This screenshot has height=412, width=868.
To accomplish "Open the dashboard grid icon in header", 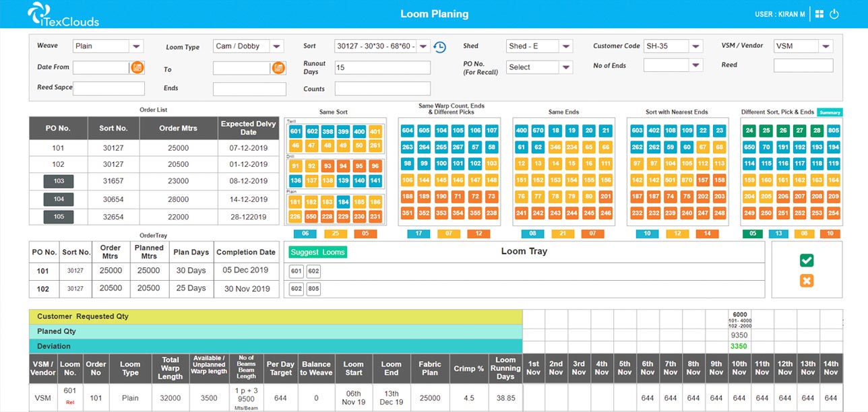I will point(819,14).
